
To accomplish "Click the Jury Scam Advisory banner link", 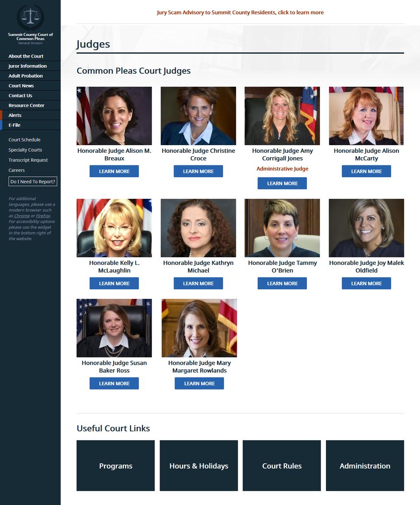I will tap(240, 12).
